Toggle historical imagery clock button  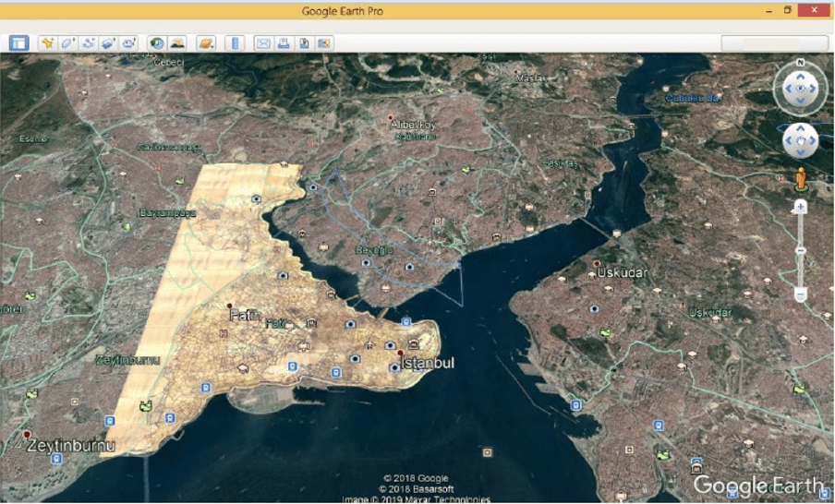click(157, 42)
